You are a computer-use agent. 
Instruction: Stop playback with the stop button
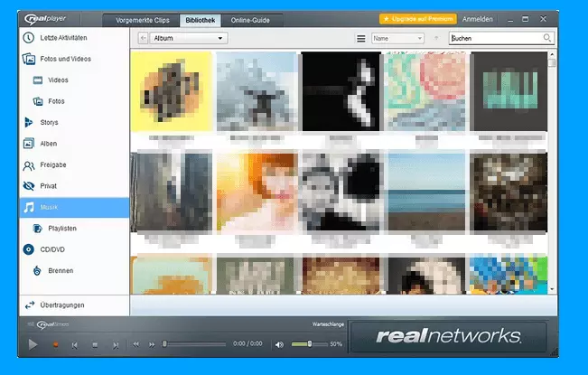(x=95, y=344)
